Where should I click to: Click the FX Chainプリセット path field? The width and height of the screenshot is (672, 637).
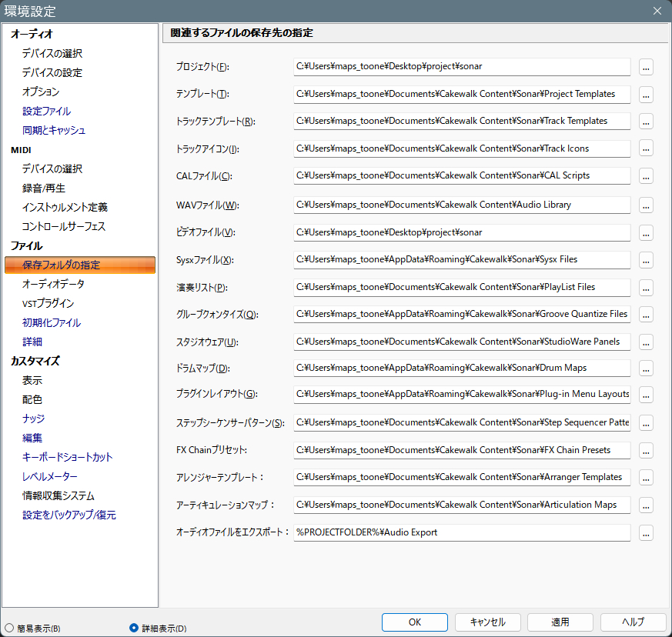tap(462, 450)
